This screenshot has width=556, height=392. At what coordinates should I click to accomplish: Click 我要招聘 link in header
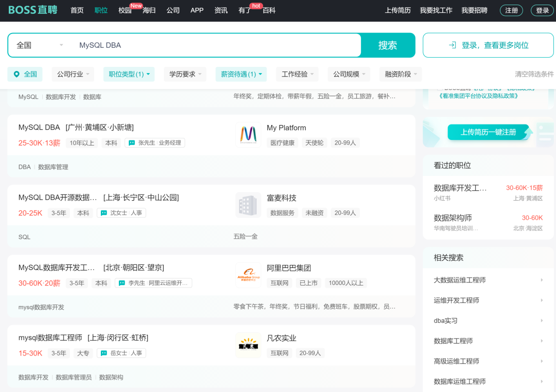474,10
